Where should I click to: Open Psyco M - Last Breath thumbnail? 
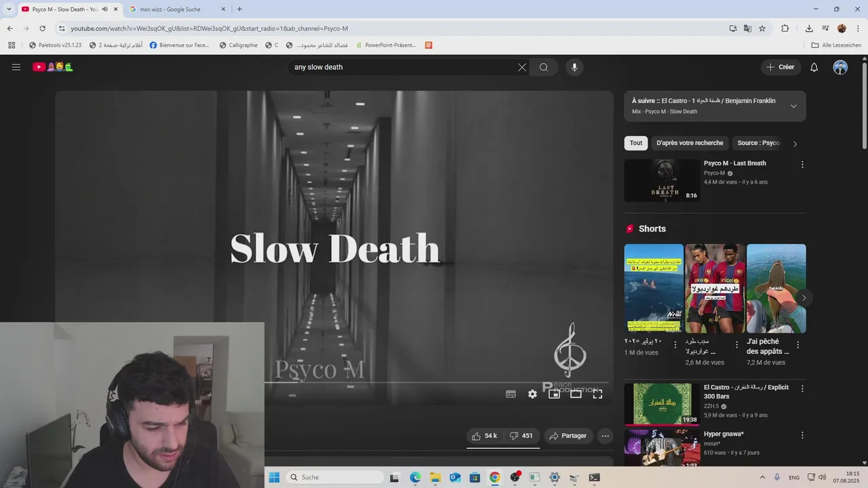coord(662,180)
